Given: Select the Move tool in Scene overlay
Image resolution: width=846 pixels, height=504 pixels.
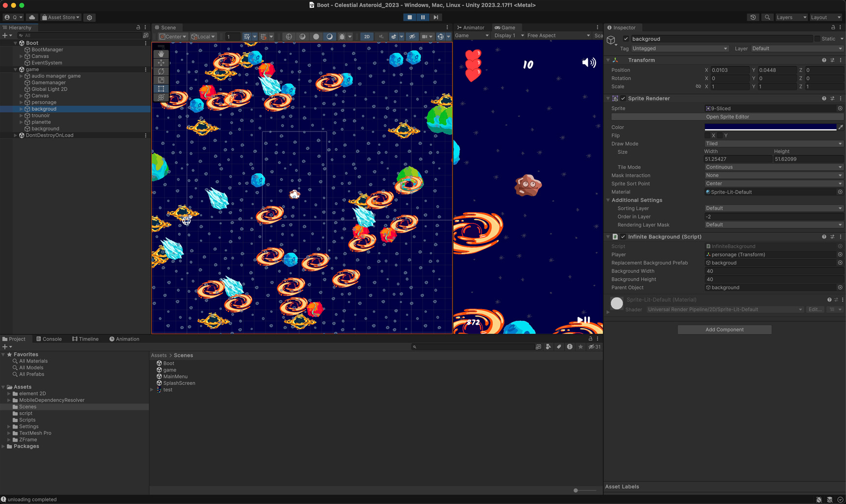Looking at the screenshot, I should coord(161,63).
